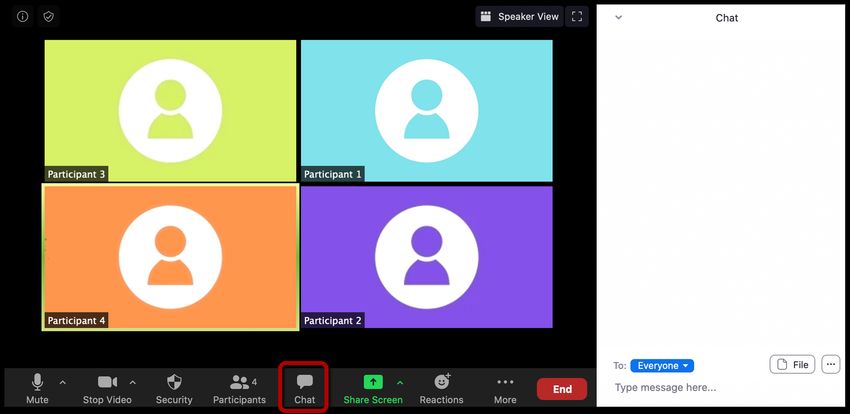Open the More options menu
850x414 pixels.
coord(505,389)
